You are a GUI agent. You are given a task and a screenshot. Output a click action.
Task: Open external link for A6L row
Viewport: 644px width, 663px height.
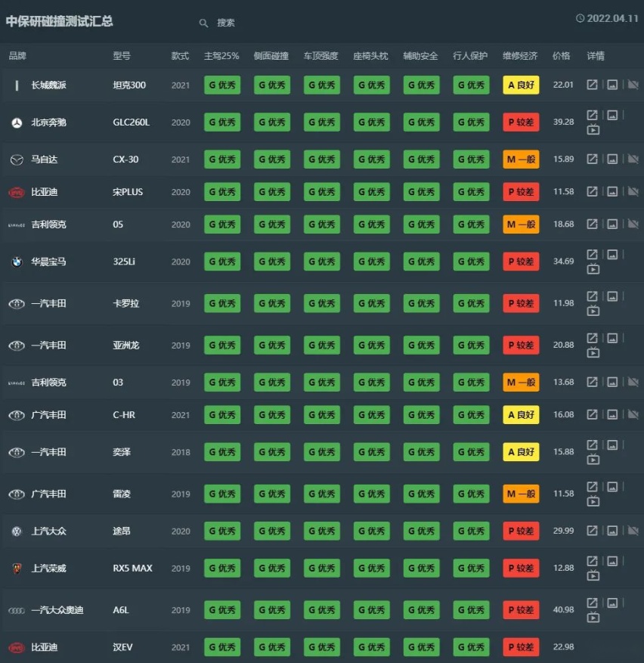tap(592, 603)
